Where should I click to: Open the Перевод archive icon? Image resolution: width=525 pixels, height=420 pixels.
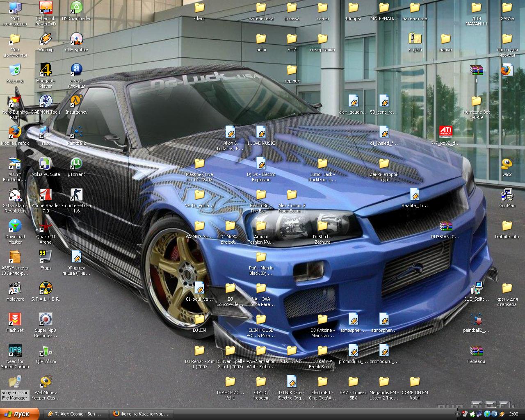[476, 354]
